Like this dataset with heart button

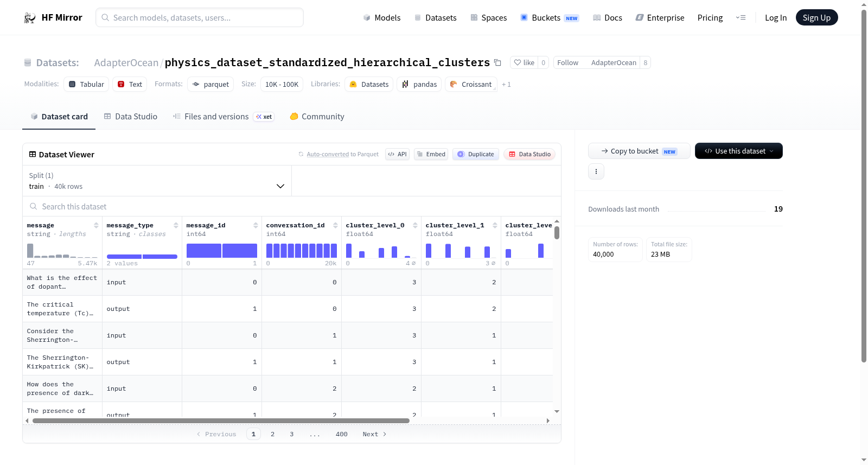click(x=524, y=62)
